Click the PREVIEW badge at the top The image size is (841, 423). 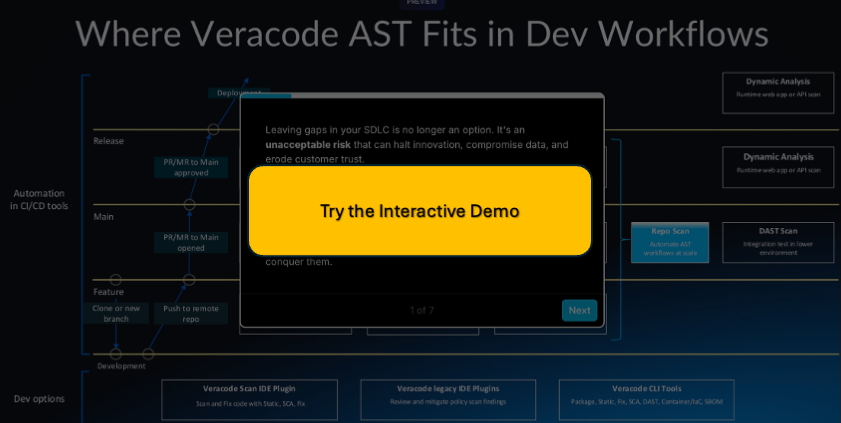tap(422, 3)
